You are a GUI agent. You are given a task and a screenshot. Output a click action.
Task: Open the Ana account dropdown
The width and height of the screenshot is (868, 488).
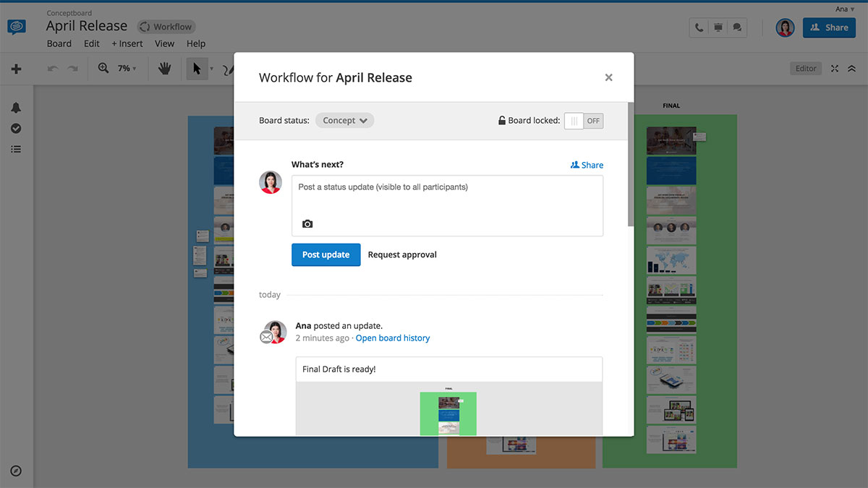pos(843,9)
